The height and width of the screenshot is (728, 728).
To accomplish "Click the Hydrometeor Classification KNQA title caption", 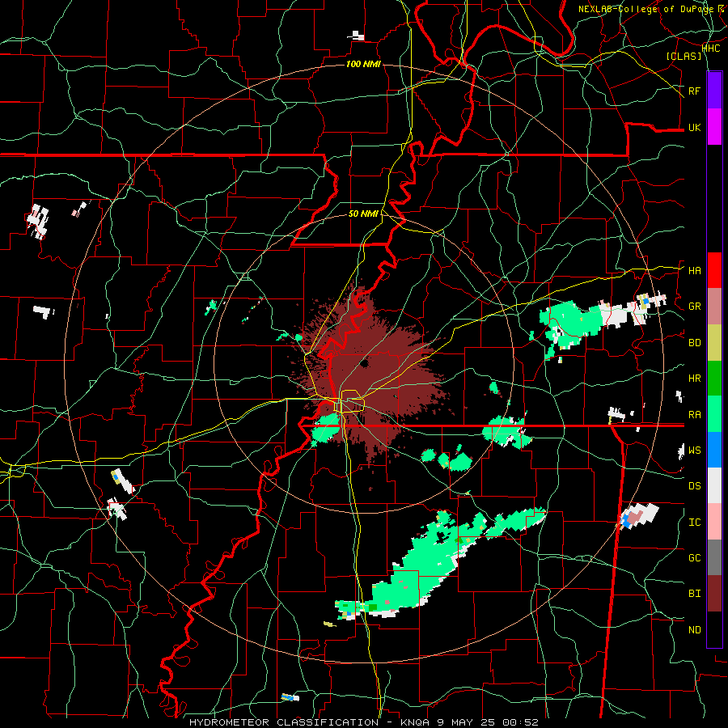I will [x=363, y=722].
